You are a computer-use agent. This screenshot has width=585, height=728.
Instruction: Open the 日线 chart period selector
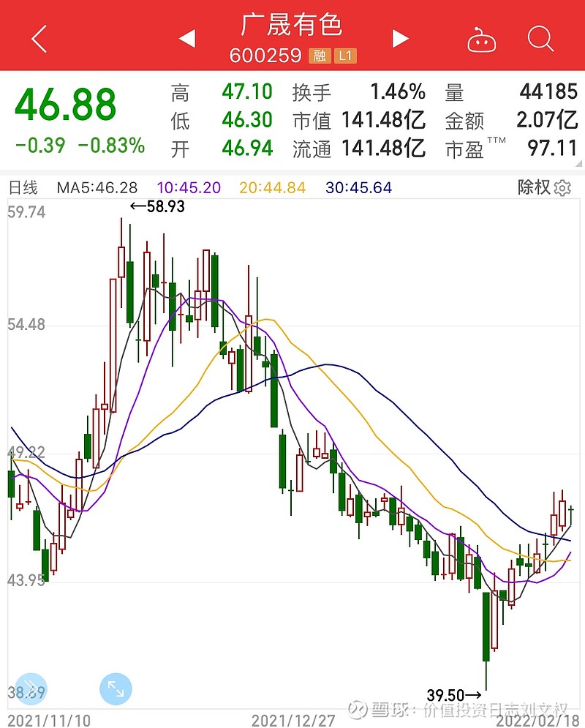coord(22,188)
